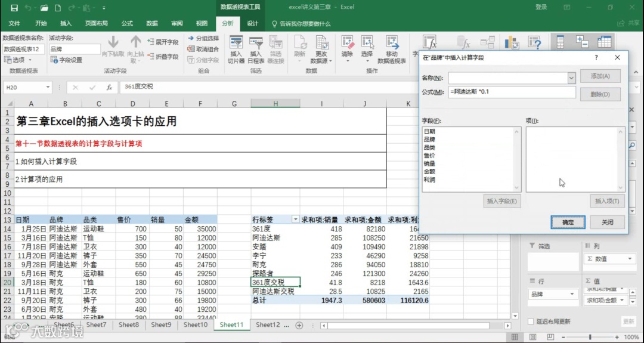The image size is (644, 343).
Task: Open the Name (名称) combo box dropdown
Action: click(x=571, y=78)
